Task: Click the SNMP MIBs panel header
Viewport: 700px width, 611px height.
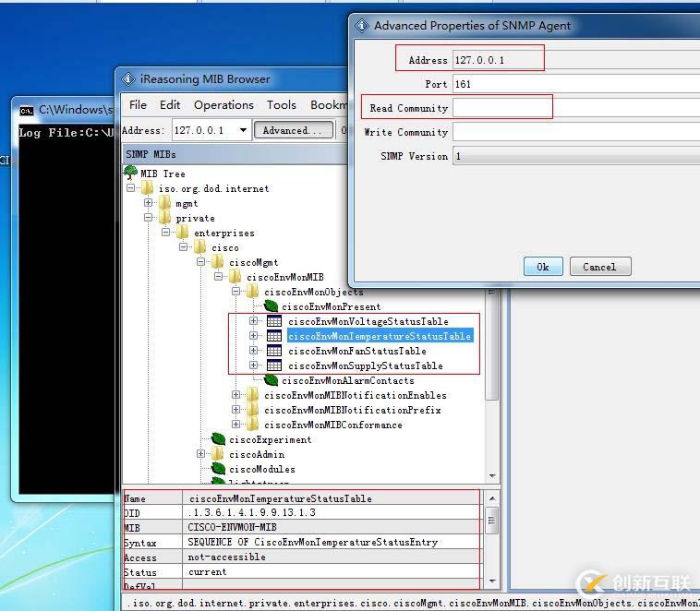Action: click(235, 154)
